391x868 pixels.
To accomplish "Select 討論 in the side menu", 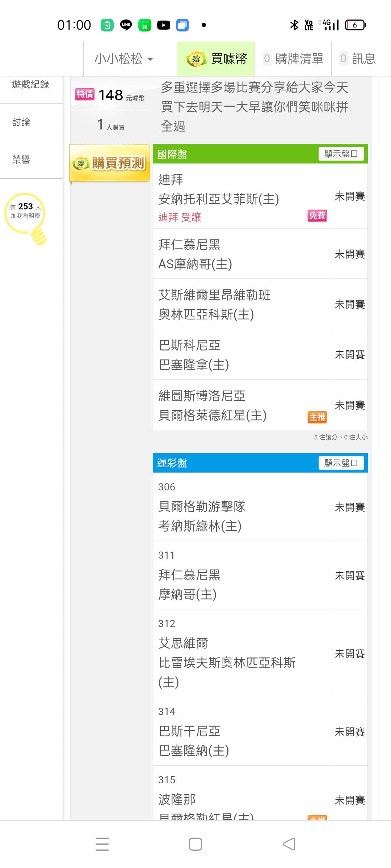I will (21, 122).
